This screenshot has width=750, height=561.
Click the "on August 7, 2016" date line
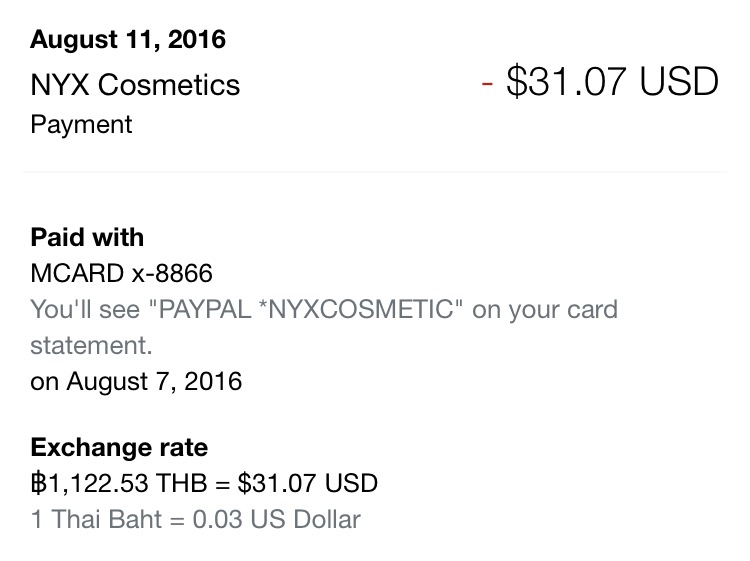click(136, 381)
